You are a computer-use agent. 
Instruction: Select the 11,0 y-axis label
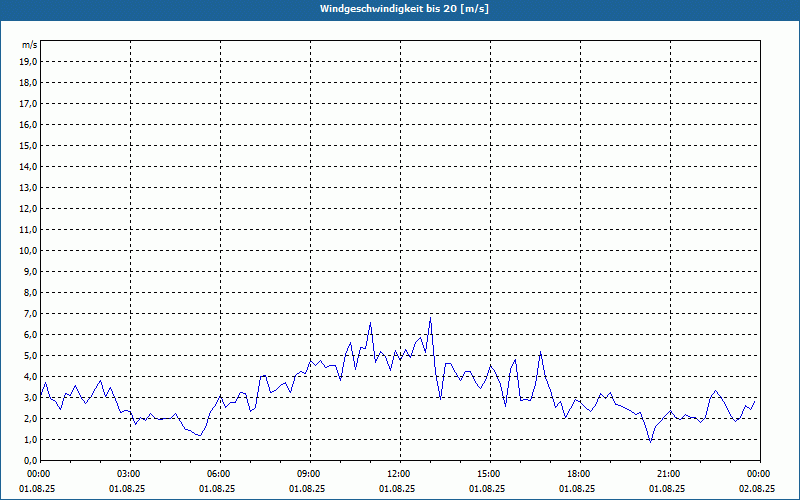pyautogui.click(x=28, y=230)
